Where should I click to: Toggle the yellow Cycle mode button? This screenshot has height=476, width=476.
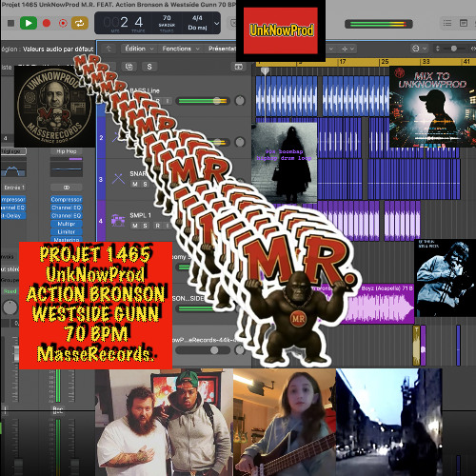point(79,23)
